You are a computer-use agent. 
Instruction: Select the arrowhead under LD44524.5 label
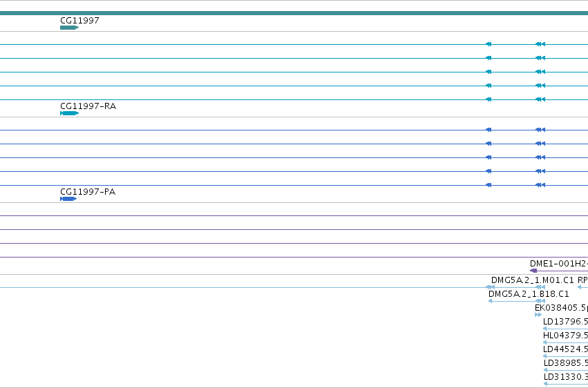click(x=545, y=356)
